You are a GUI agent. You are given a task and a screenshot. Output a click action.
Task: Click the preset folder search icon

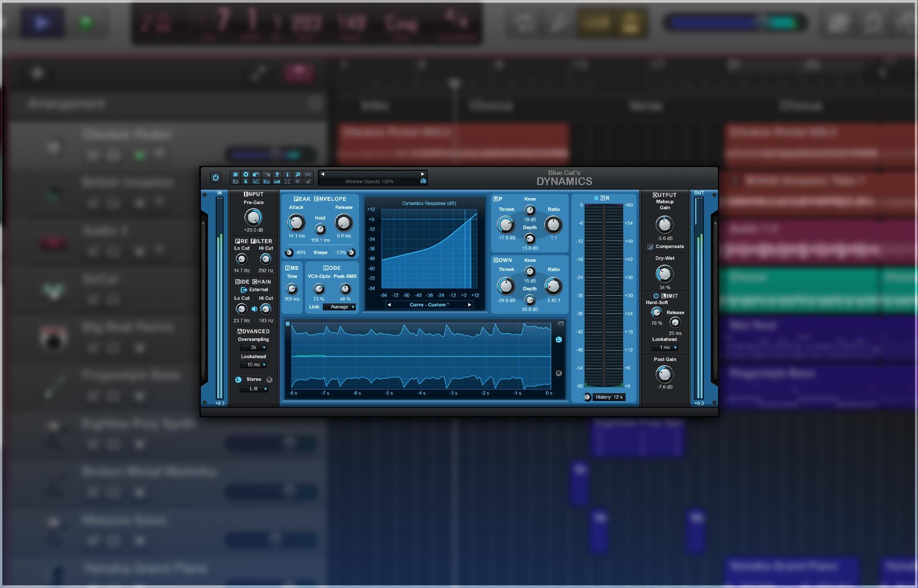[x=235, y=182]
